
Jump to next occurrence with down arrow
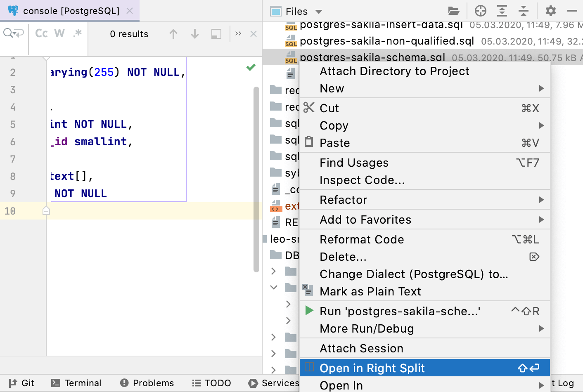(x=195, y=34)
